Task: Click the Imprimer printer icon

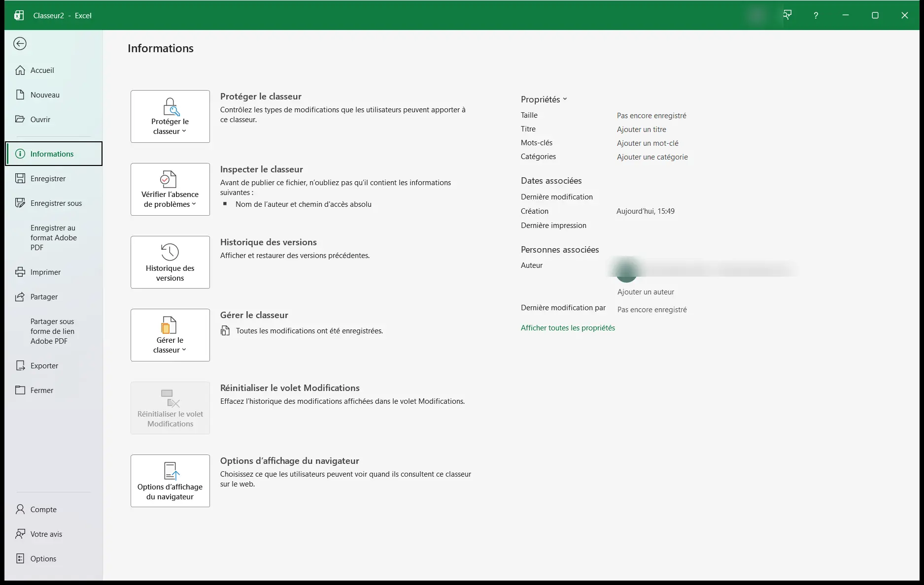Action: click(20, 272)
